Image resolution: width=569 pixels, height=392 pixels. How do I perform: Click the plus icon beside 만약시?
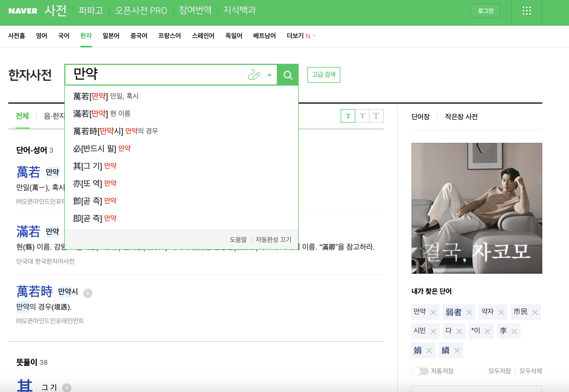click(x=87, y=293)
